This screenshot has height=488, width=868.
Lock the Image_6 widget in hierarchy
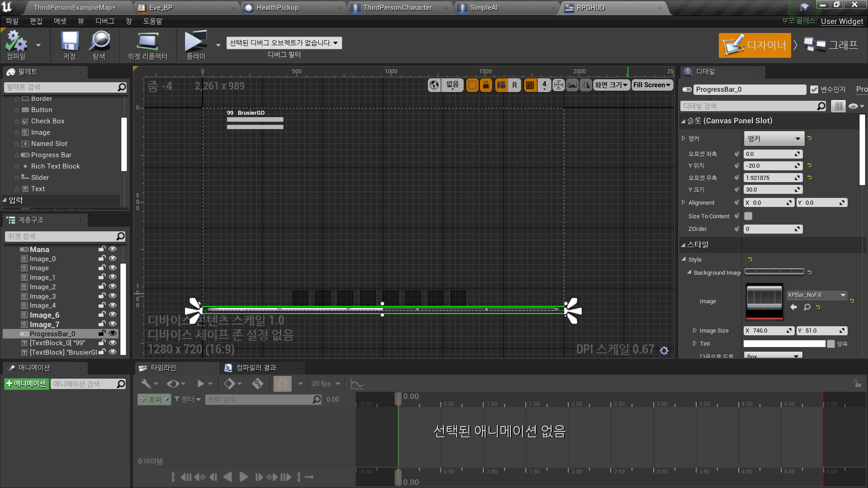click(101, 315)
